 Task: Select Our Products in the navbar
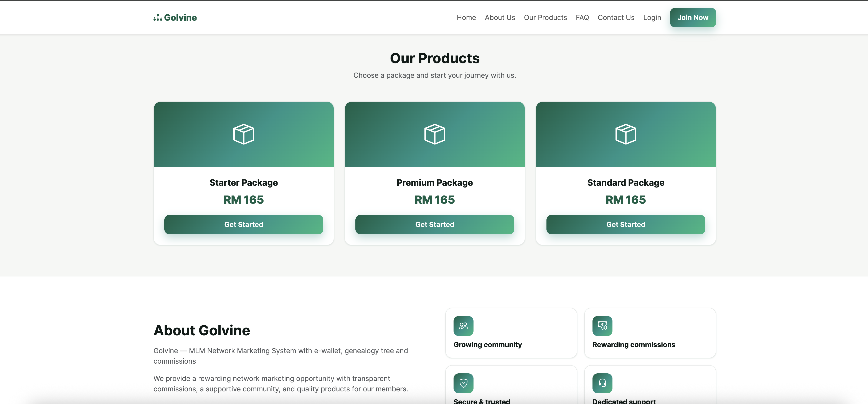pyautogui.click(x=545, y=18)
